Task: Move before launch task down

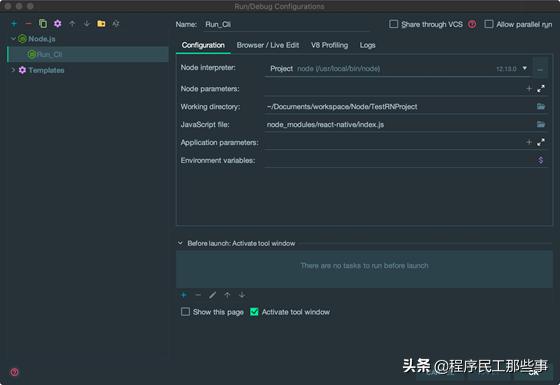Action: tap(242, 295)
